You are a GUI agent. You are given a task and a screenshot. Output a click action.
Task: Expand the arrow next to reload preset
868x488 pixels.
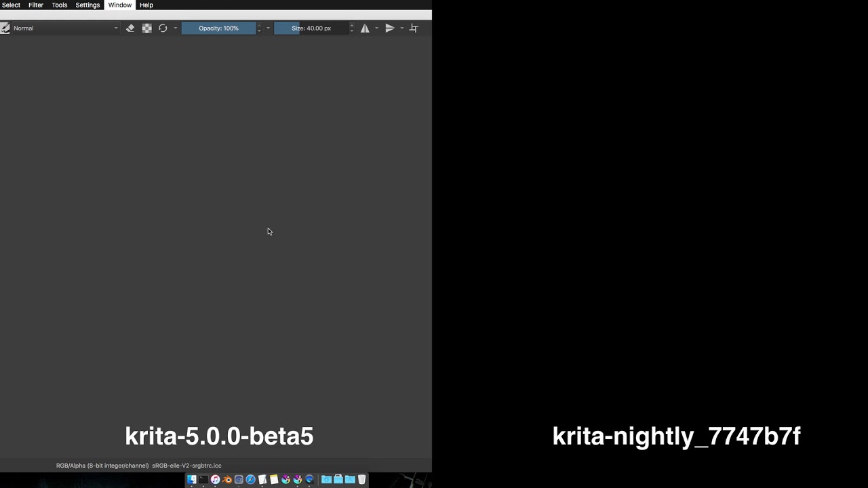[176, 28]
